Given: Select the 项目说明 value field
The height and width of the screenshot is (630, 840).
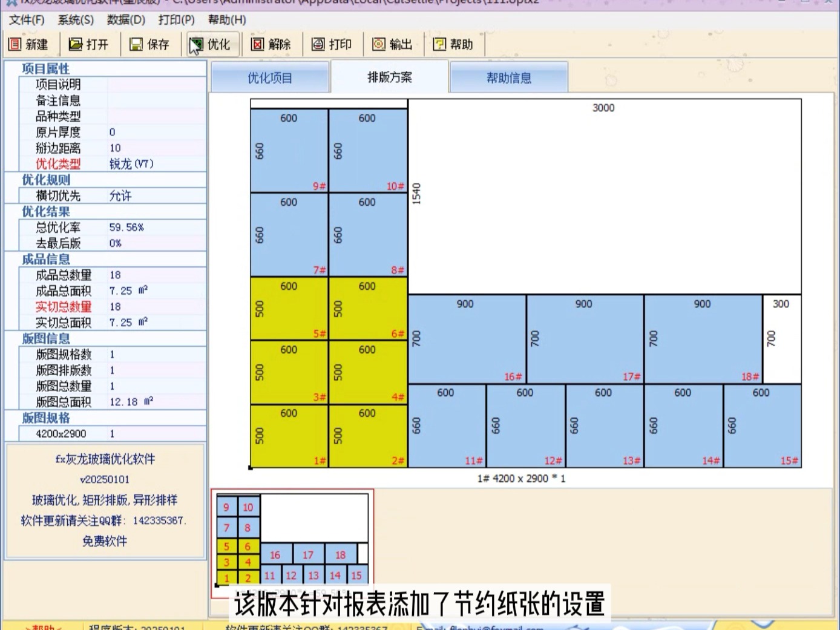Looking at the screenshot, I should tap(157, 85).
